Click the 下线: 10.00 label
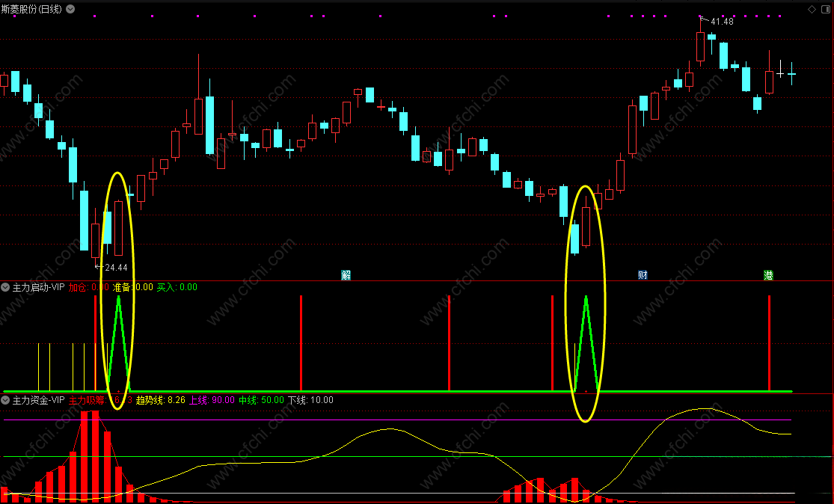This screenshot has height=504, width=834. pos(310,400)
